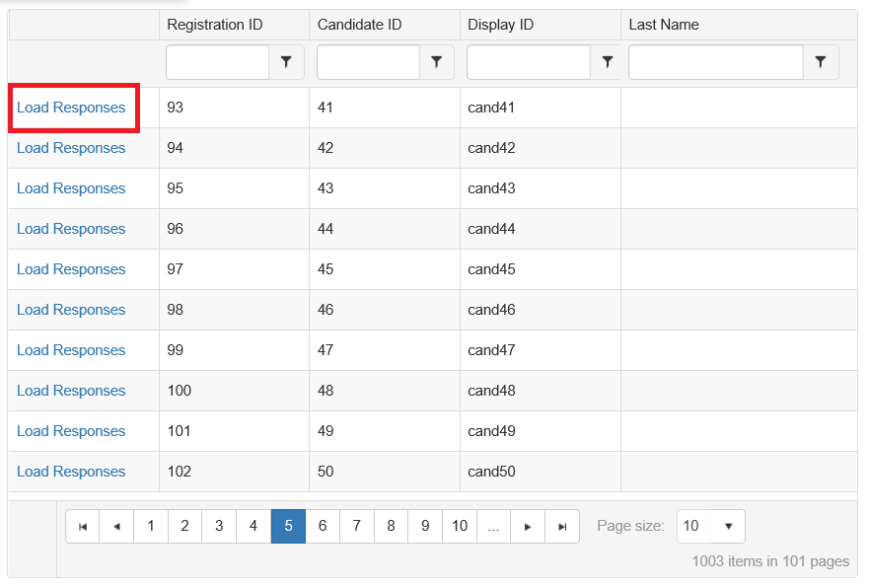Switch to page 10
This screenshot has height=588, width=870.
[460, 527]
